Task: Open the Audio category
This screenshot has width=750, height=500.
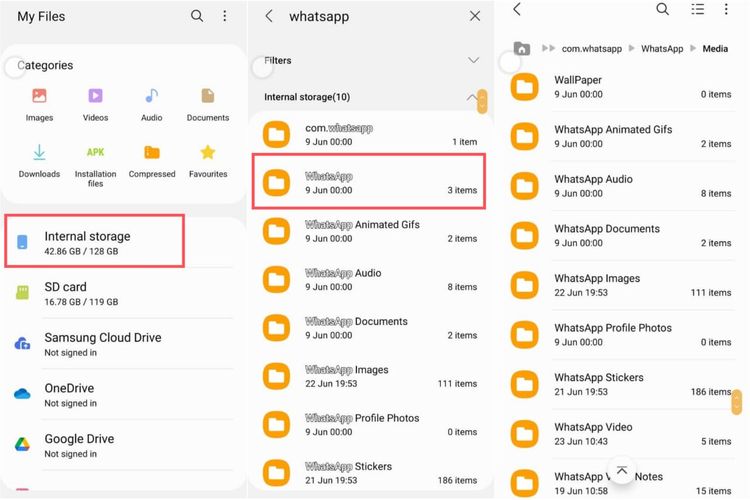Action: point(152,104)
